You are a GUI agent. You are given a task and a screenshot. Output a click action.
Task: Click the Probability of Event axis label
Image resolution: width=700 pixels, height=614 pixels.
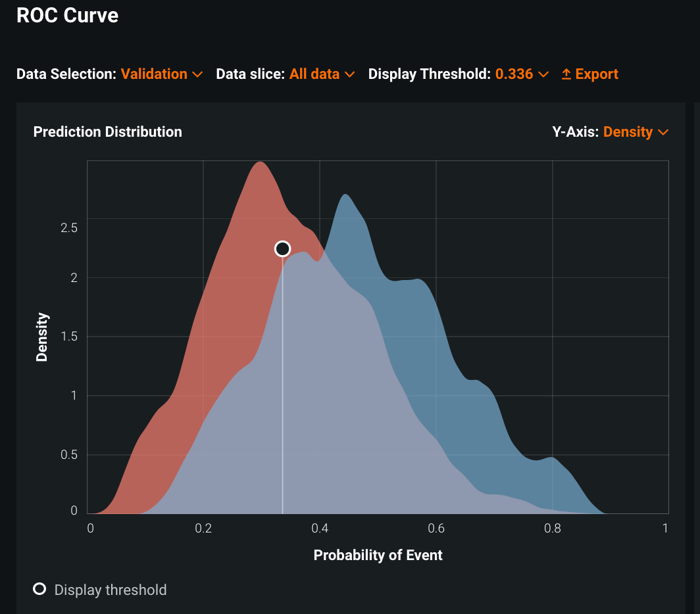click(x=378, y=555)
